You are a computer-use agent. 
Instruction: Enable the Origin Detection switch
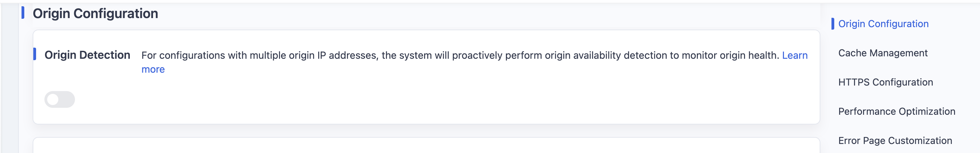59,99
